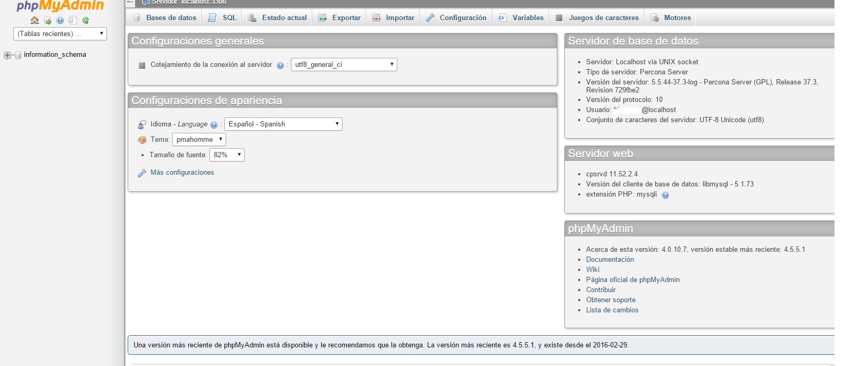
Task: Click the Contribuir link
Action: tap(601, 290)
